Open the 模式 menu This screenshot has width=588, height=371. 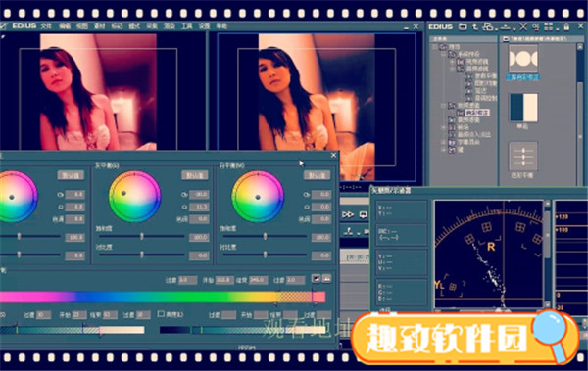(134, 26)
